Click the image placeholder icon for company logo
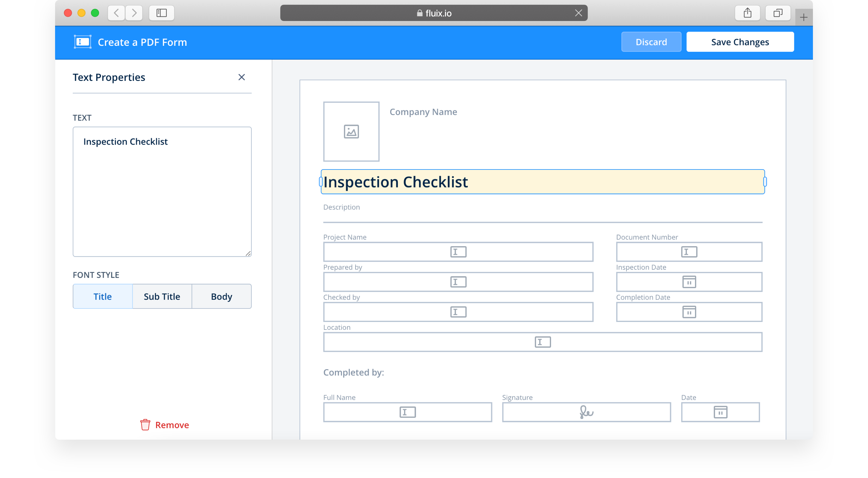 351,131
